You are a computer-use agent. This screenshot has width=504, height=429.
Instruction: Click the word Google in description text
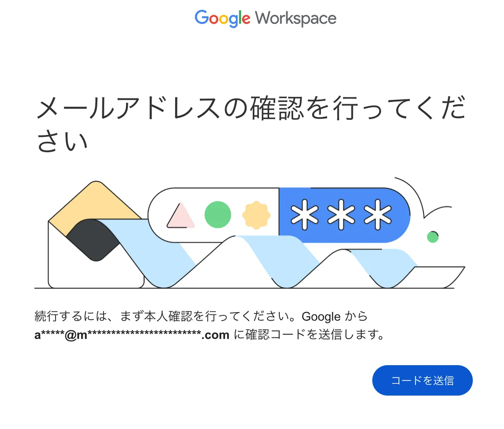tap(321, 317)
